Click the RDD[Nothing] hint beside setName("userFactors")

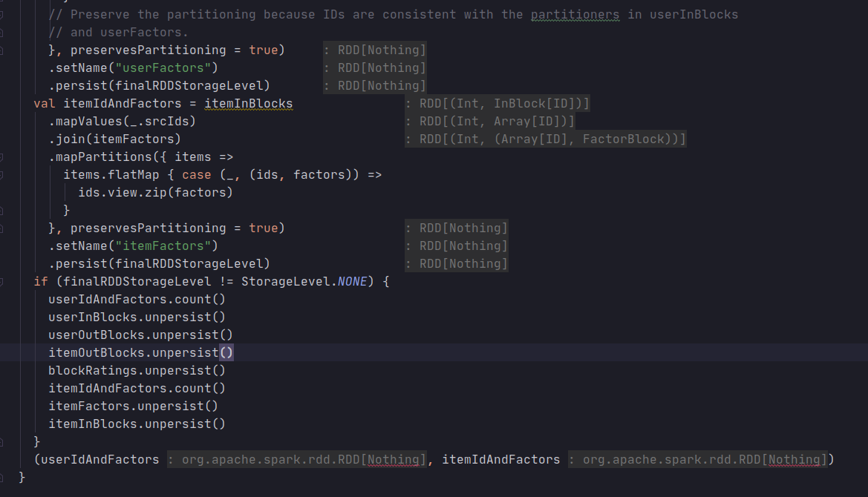tap(375, 68)
